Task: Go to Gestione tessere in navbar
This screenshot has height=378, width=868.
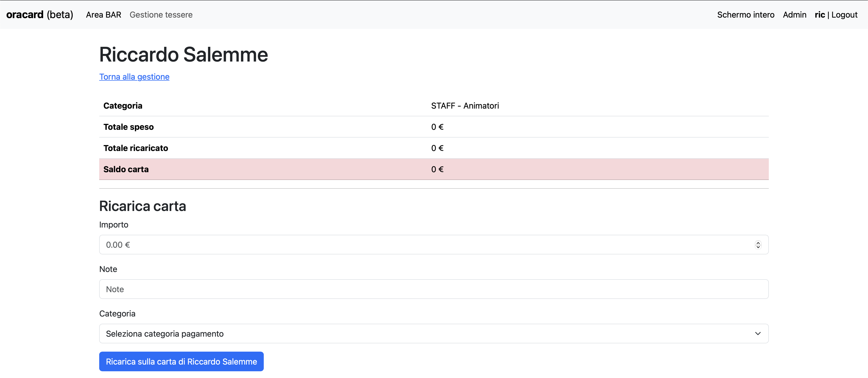Action: tap(161, 15)
